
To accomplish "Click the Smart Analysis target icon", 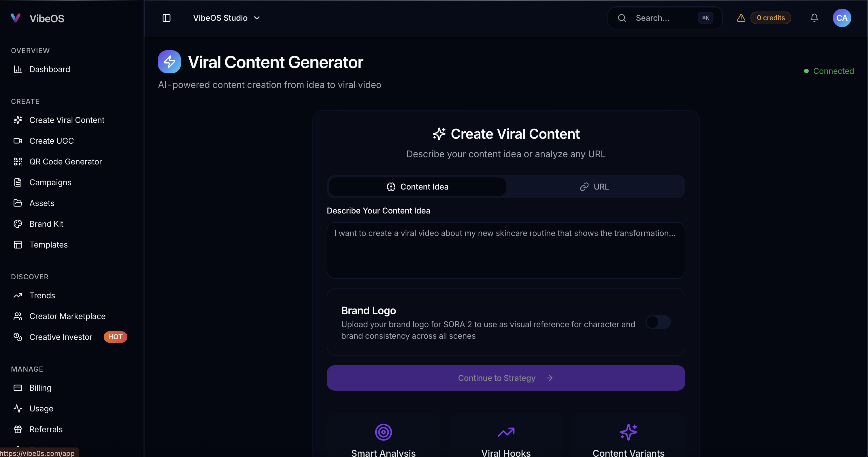I will coord(383,432).
